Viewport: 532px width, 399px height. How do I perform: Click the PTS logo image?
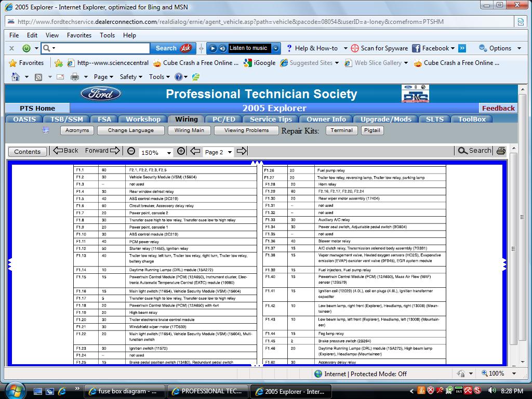[x=415, y=94]
